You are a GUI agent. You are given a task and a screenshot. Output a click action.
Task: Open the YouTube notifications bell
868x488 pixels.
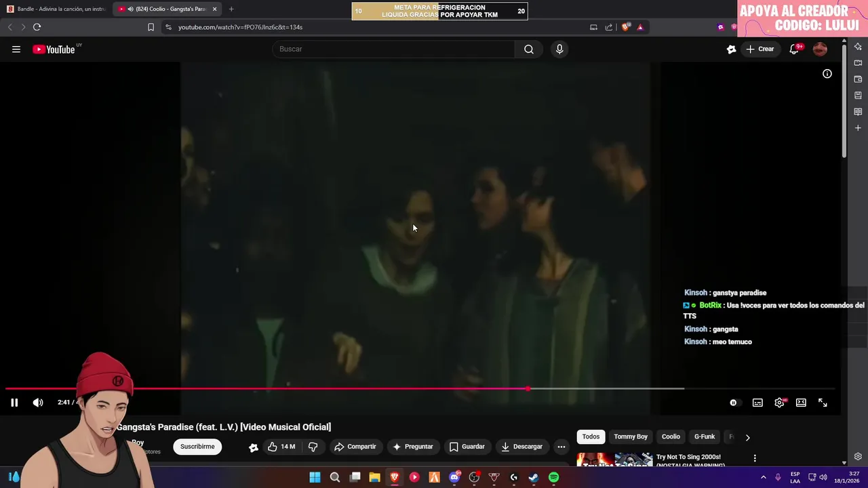pos(794,49)
